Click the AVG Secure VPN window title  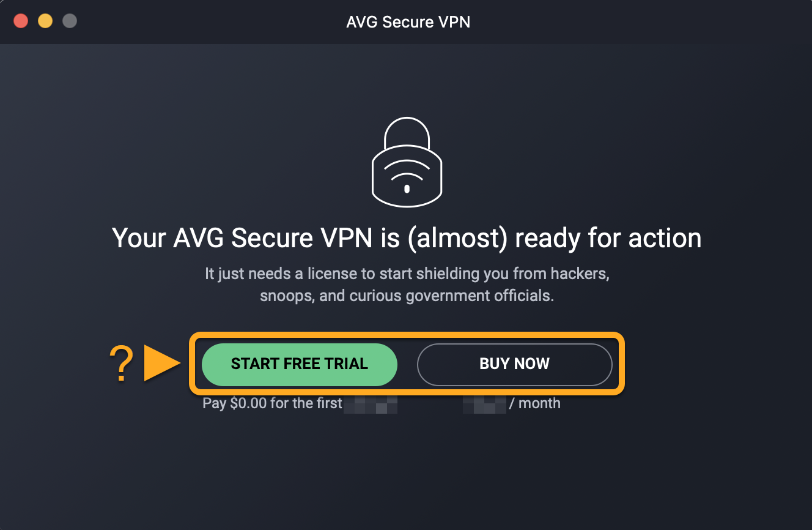point(408,22)
